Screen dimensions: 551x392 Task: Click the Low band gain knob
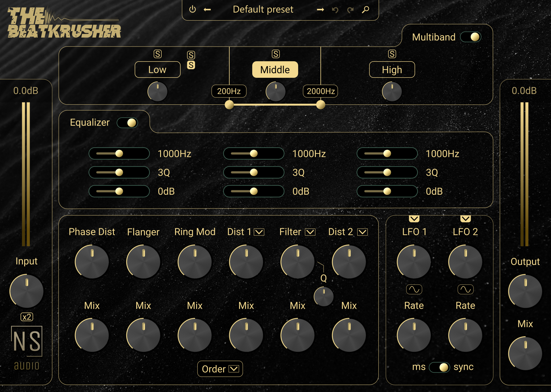coord(158,92)
